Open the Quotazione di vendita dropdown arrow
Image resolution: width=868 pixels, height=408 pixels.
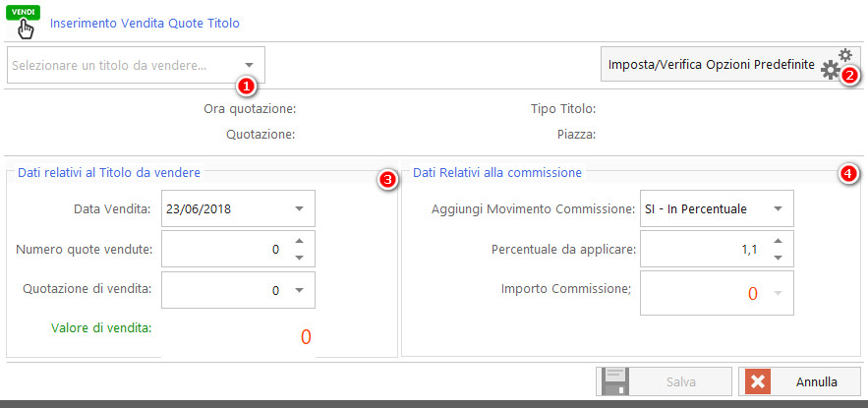[300, 290]
